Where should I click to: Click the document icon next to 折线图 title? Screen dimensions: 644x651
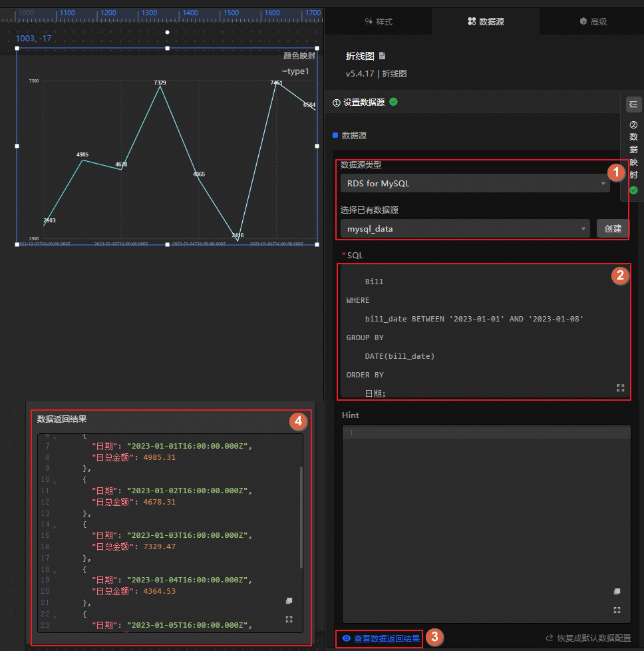click(x=382, y=56)
